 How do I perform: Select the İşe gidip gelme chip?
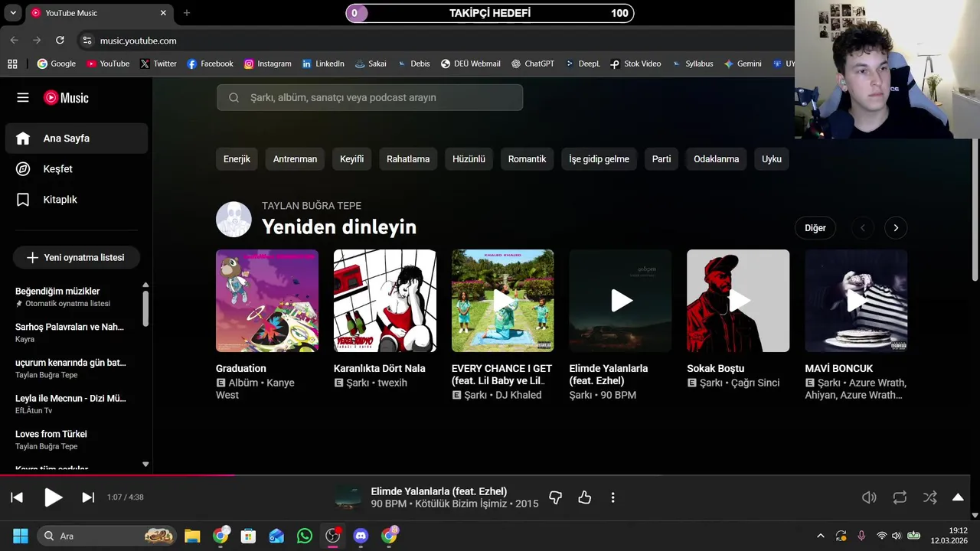(x=599, y=159)
